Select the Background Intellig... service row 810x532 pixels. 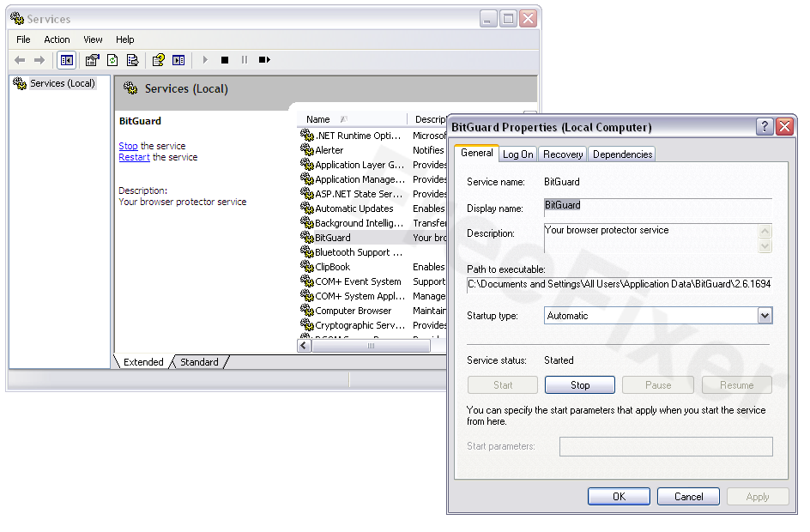[372, 222]
